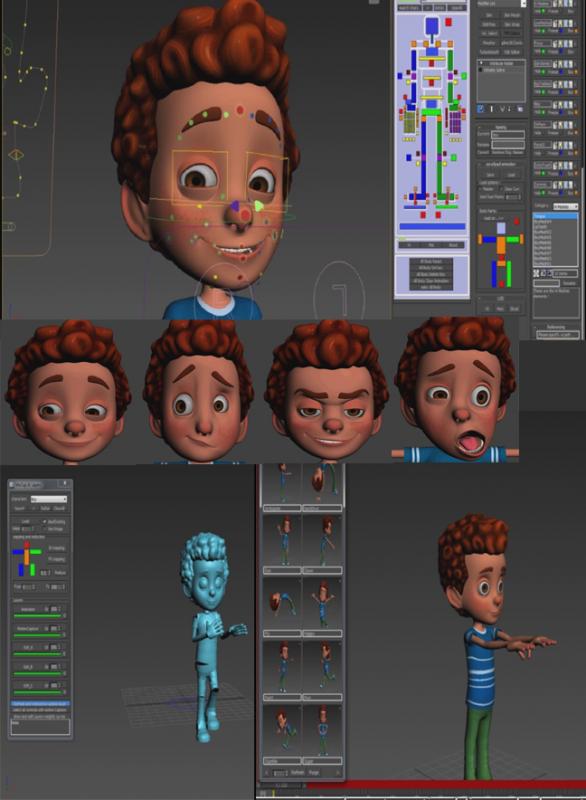Select the right radio option under Save/Load
This screenshot has height=800, width=586.
[x=502, y=189]
